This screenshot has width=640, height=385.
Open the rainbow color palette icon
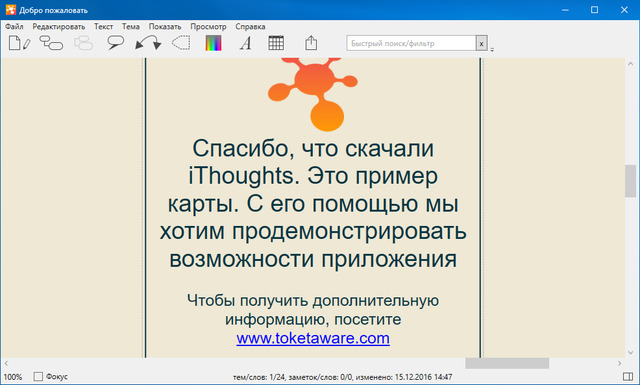click(x=213, y=43)
